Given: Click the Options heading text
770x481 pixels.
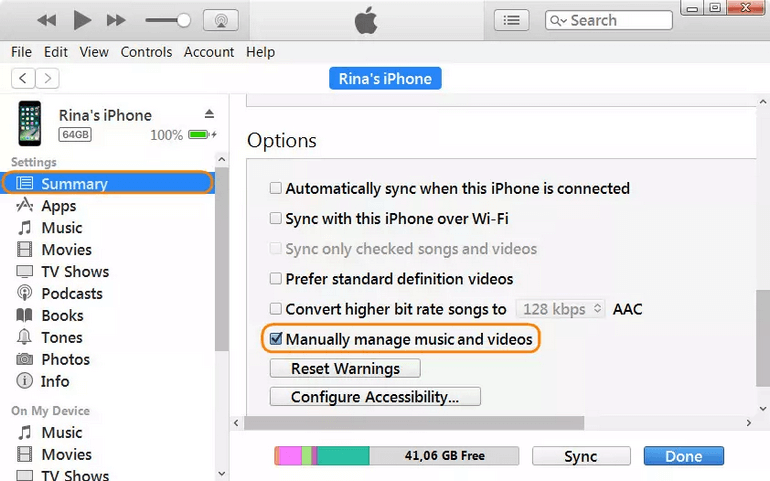Looking at the screenshot, I should pyautogui.click(x=282, y=141).
